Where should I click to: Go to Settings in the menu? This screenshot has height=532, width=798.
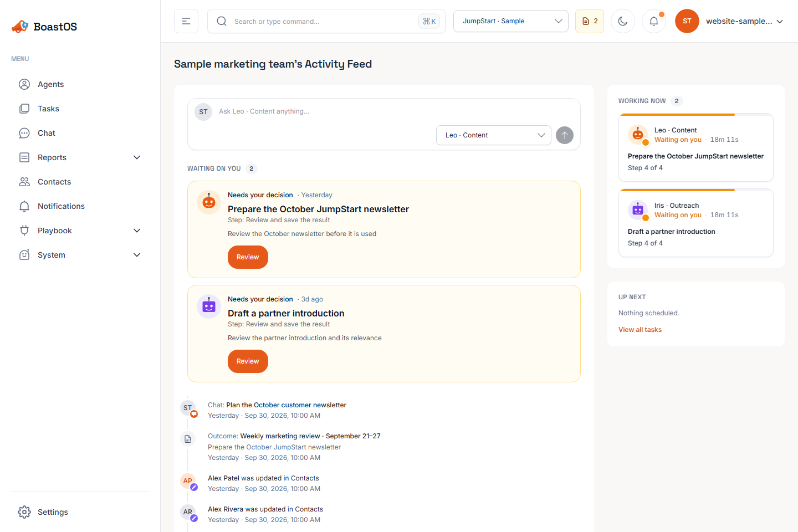pos(80,512)
